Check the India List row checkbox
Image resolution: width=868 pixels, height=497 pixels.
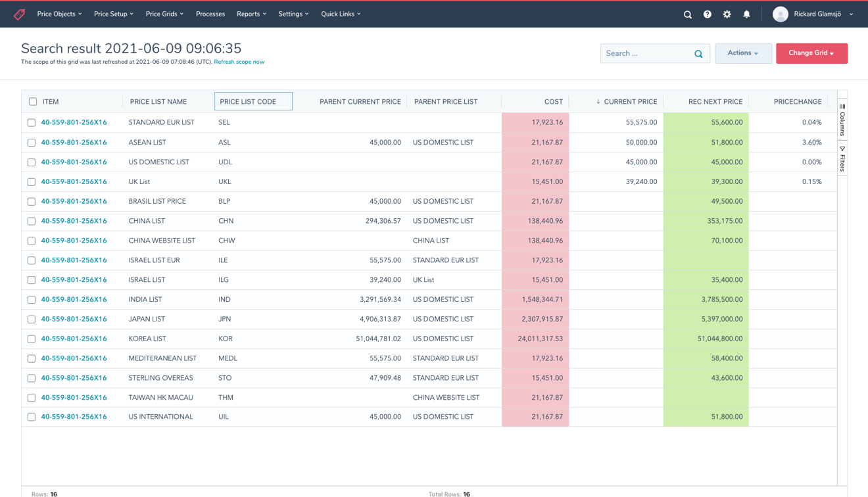[32, 300]
